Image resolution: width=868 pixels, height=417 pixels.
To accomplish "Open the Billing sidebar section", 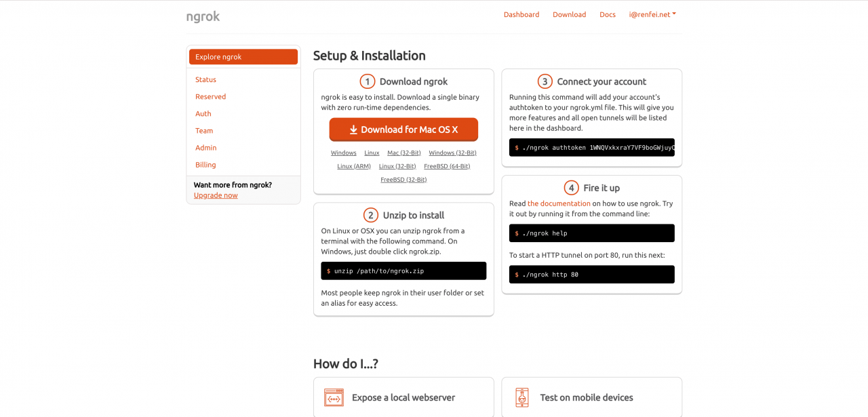I will [205, 164].
